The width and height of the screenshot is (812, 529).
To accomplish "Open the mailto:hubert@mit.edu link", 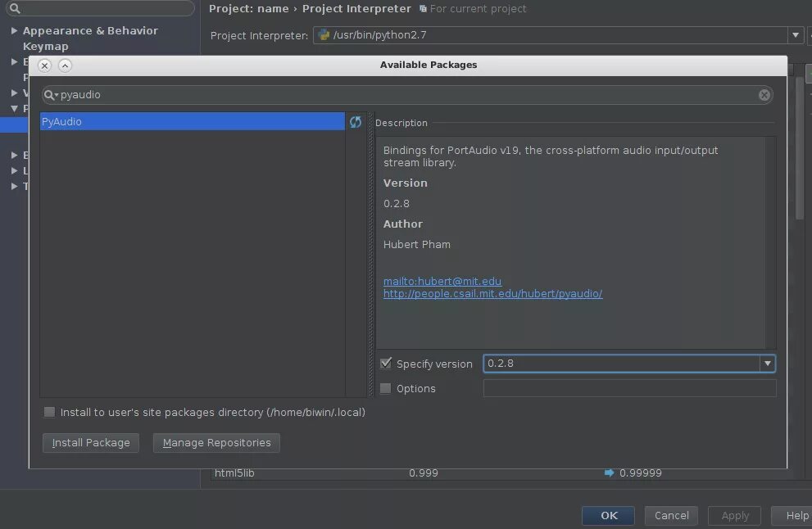I will pyautogui.click(x=442, y=281).
